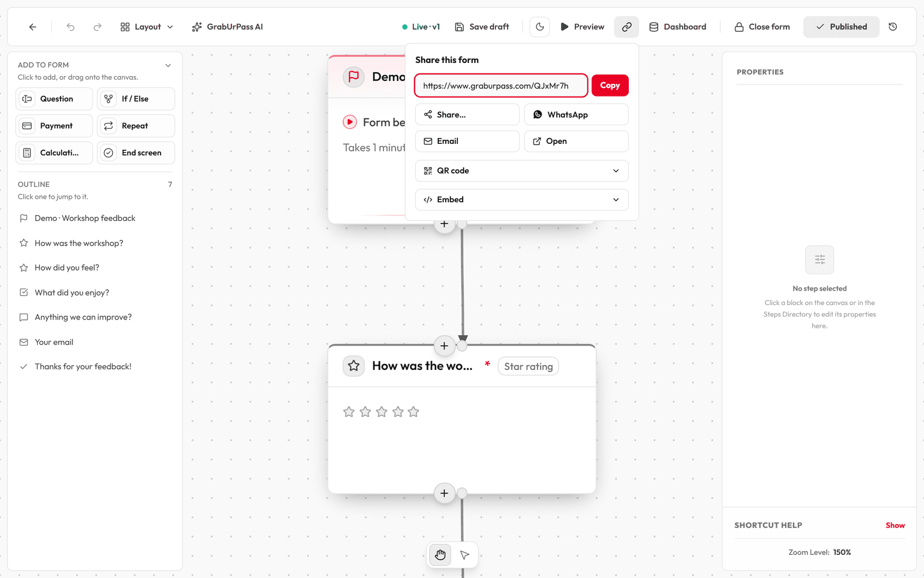Add a Repeat block
This screenshot has width=924, height=578.
(136, 126)
